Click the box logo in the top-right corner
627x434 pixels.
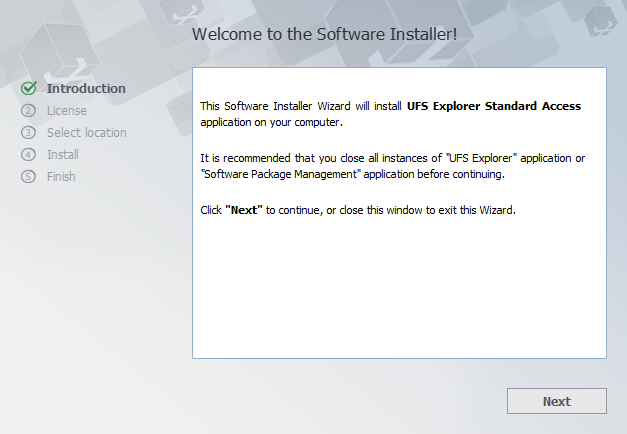tap(601, 20)
